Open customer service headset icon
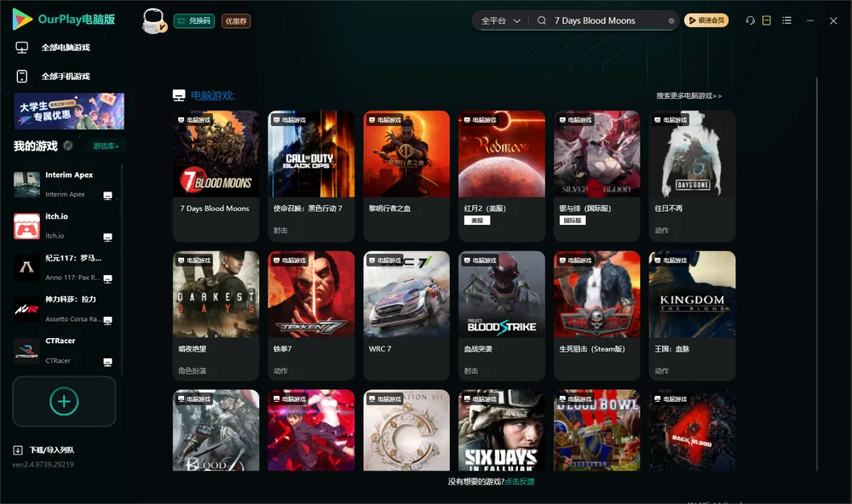Image resolution: width=852 pixels, height=504 pixels. point(751,20)
